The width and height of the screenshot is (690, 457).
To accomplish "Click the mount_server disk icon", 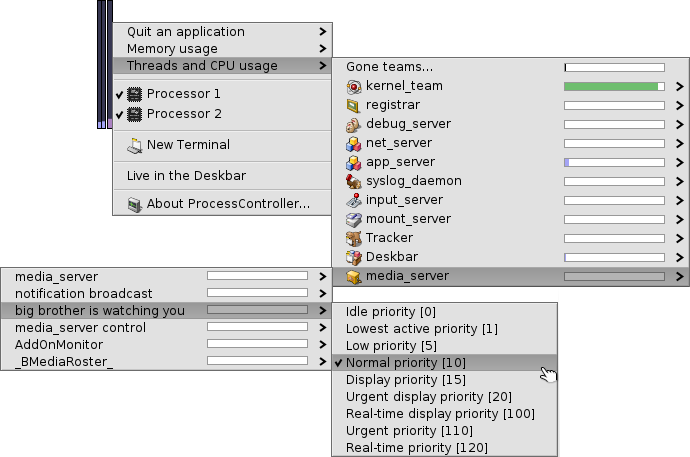I will 353,219.
